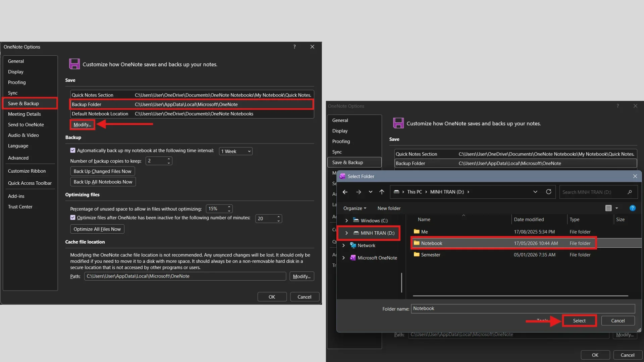Select the Language options category
The height and width of the screenshot is (362, 644).
(18, 146)
